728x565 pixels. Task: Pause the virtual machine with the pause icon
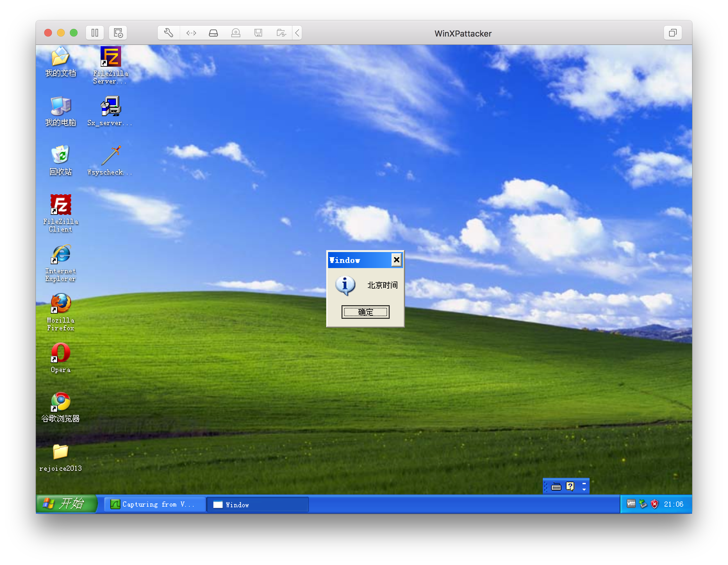point(95,33)
